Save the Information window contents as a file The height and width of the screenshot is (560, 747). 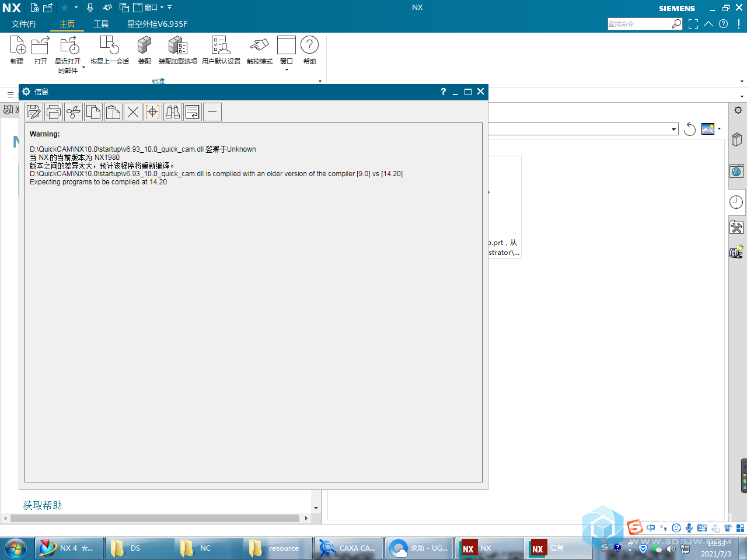tap(34, 111)
